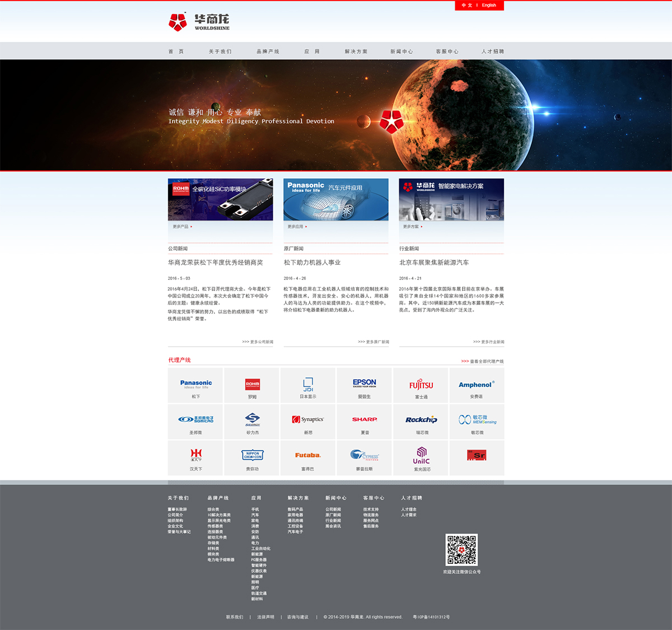Click 解决方案 in the top navigation

356,52
